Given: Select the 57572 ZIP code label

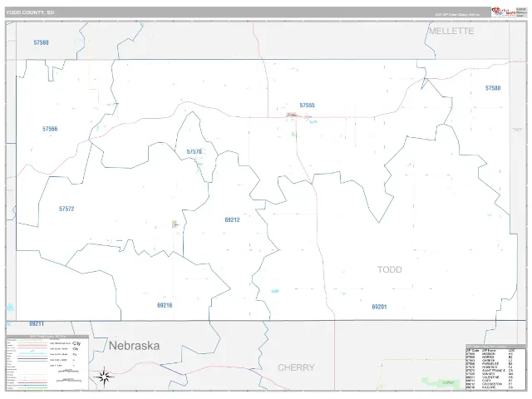Looking at the screenshot, I should pos(66,209).
